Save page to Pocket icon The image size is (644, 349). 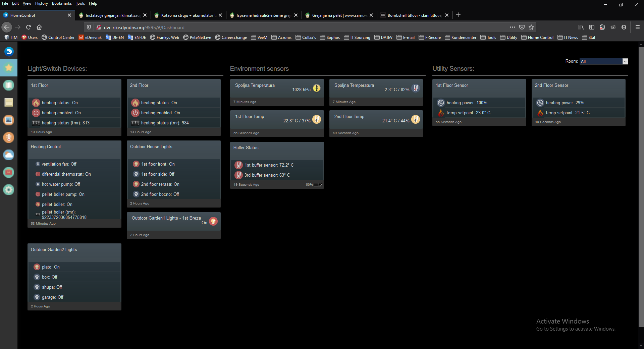click(x=522, y=27)
